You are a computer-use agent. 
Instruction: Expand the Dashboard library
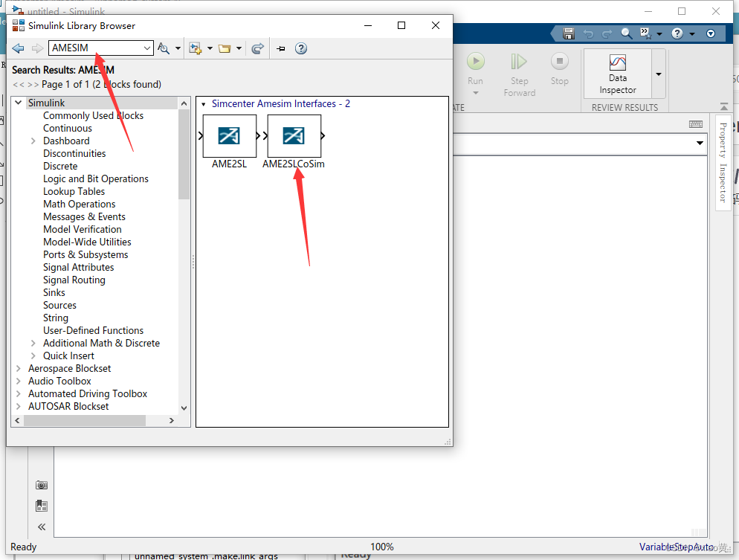tap(33, 141)
